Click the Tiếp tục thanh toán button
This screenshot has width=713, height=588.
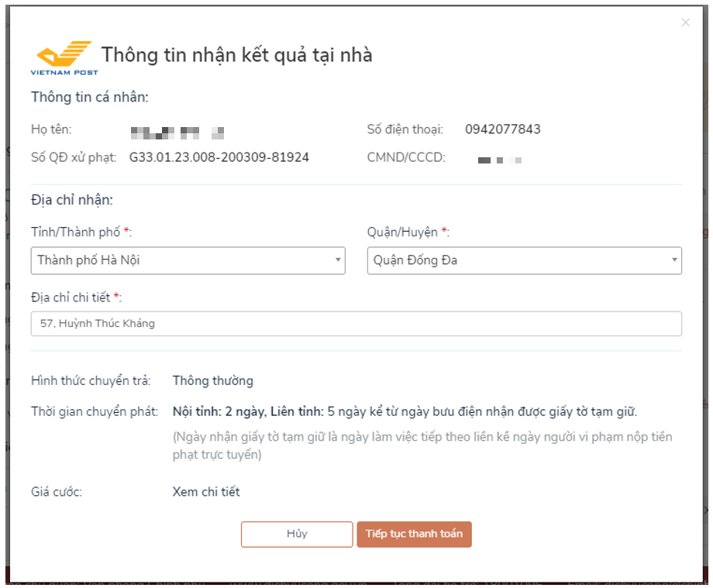click(x=414, y=534)
